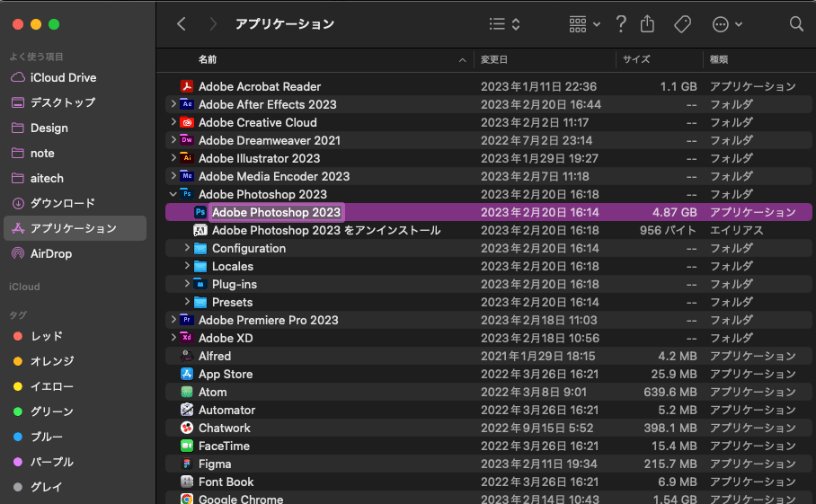
Task: Sort by the 変更日 column header
Action: [x=494, y=60]
